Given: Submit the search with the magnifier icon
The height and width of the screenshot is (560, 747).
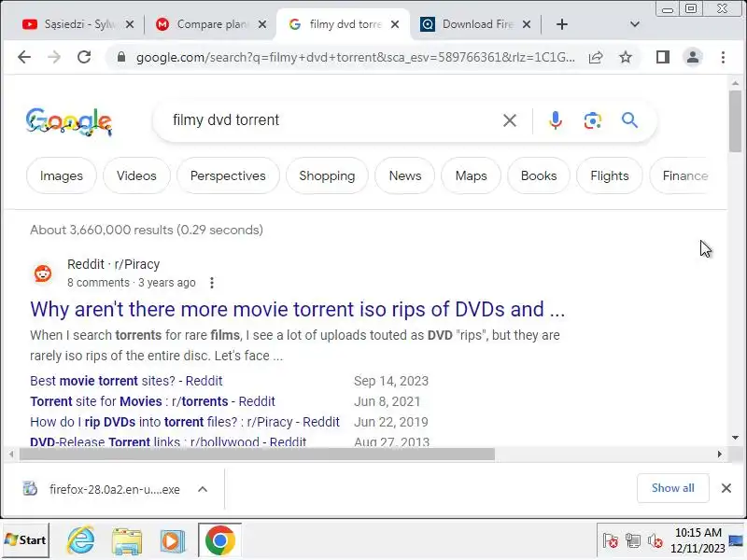Looking at the screenshot, I should coord(629,120).
